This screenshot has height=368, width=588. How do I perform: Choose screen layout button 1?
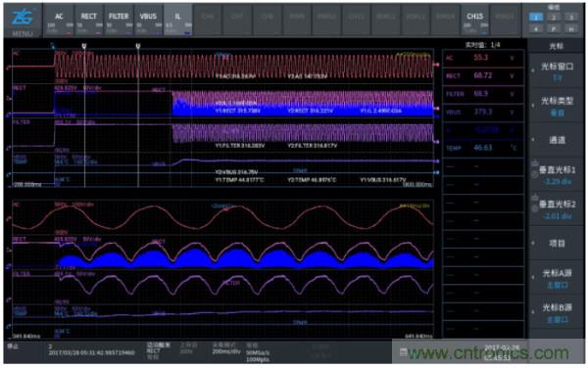[536, 18]
